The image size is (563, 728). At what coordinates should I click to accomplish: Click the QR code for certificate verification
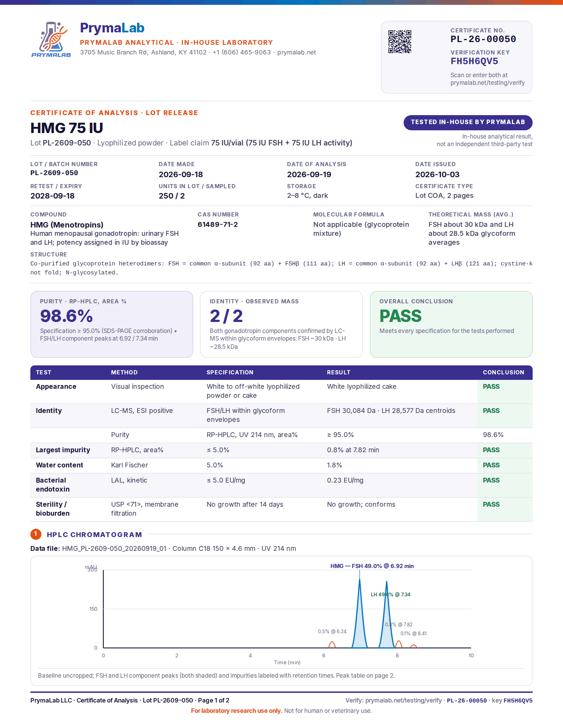pos(400,42)
